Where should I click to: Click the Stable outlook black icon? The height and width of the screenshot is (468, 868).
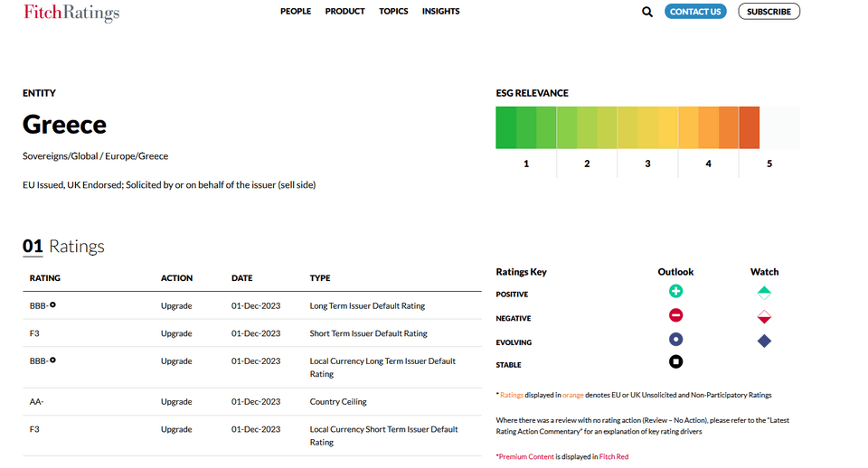click(x=675, y=361)
